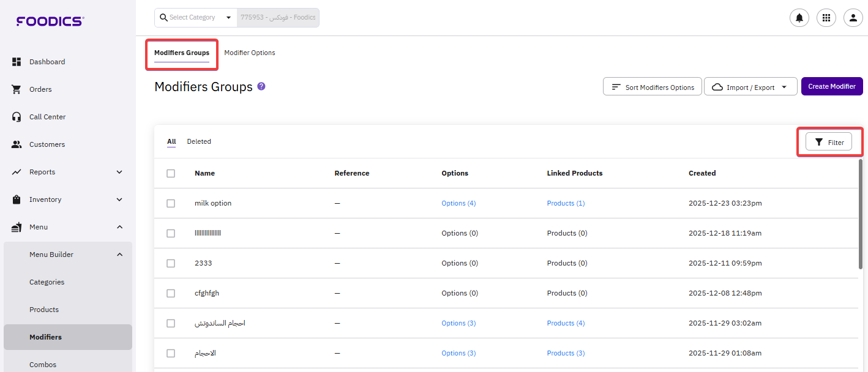Click the Orders cart icon
Viewport: 868px width, 372px height.
(17, 89)
